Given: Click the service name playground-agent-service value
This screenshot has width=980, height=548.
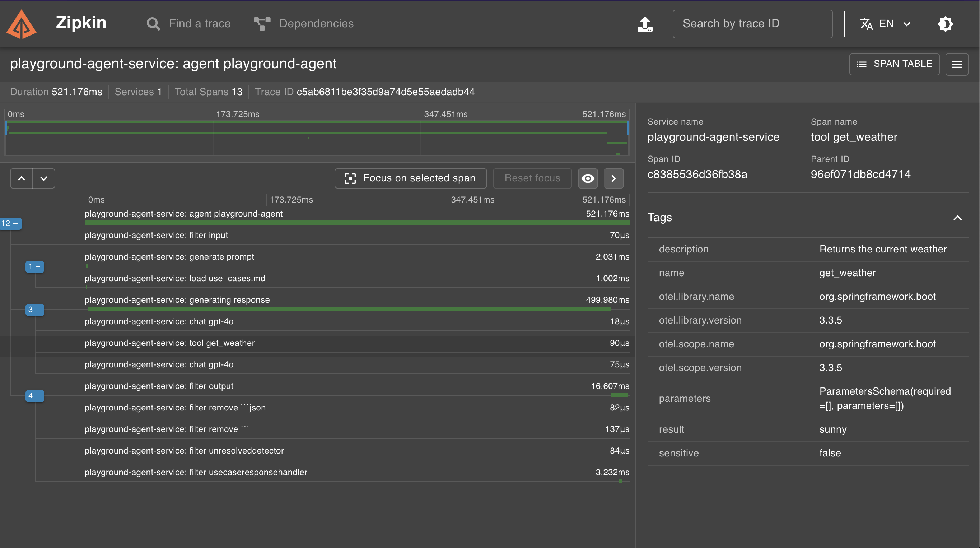Looking at the screenshot, I should (713, 138).
